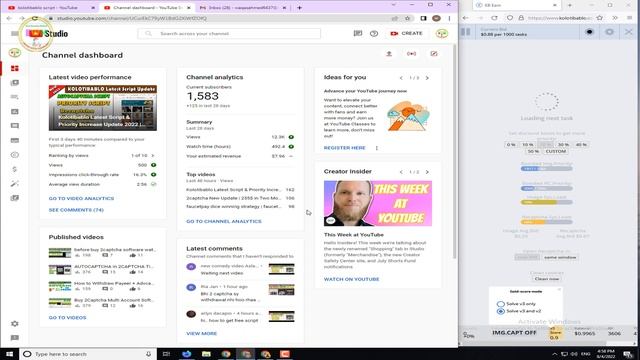640x360 pixels.
Task: Open the Analytics icon in Studio sidebar
Action: (x=15, y=111)
